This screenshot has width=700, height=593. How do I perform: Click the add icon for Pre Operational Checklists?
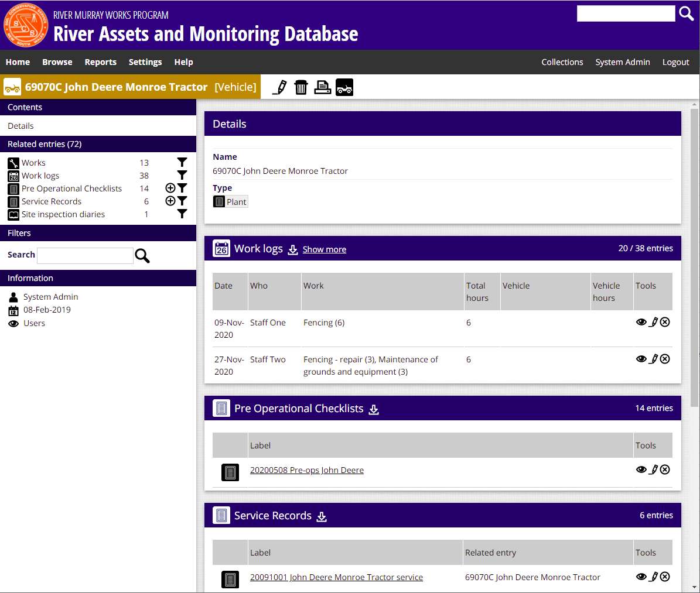tap(170, 188)
